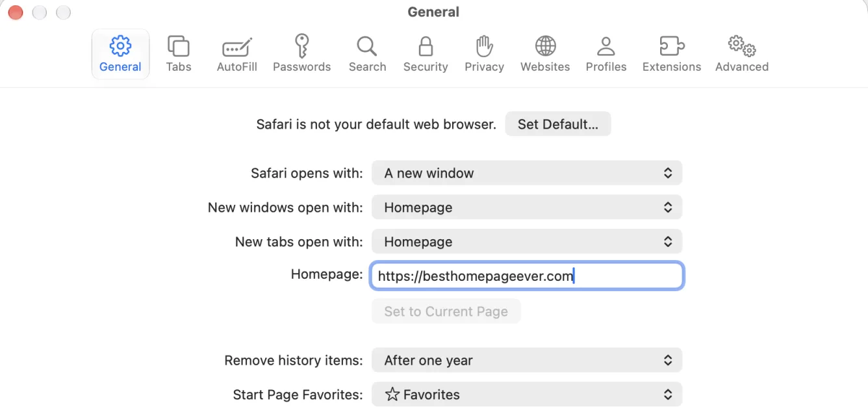This screenshot has width=868, height=416.
Task: Open the Search magnifier pane
Action: point(367,55)
